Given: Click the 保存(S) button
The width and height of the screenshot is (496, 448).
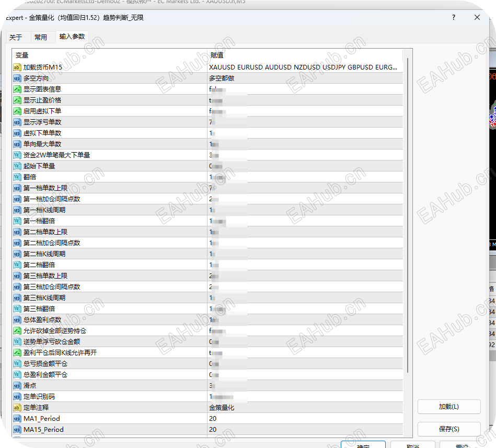Looking at the screenshot, I should (448, 428).
